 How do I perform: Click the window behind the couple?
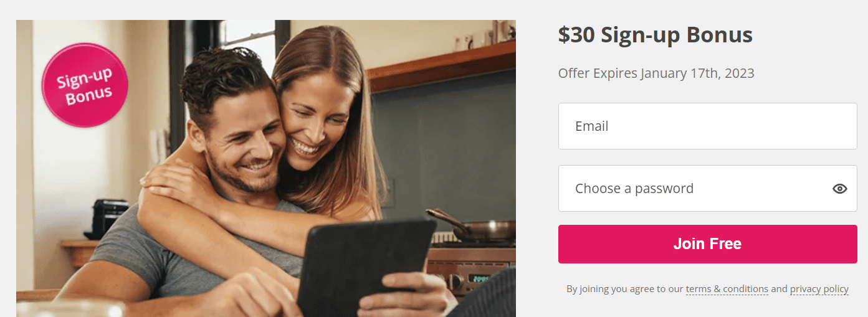[249, 37]
